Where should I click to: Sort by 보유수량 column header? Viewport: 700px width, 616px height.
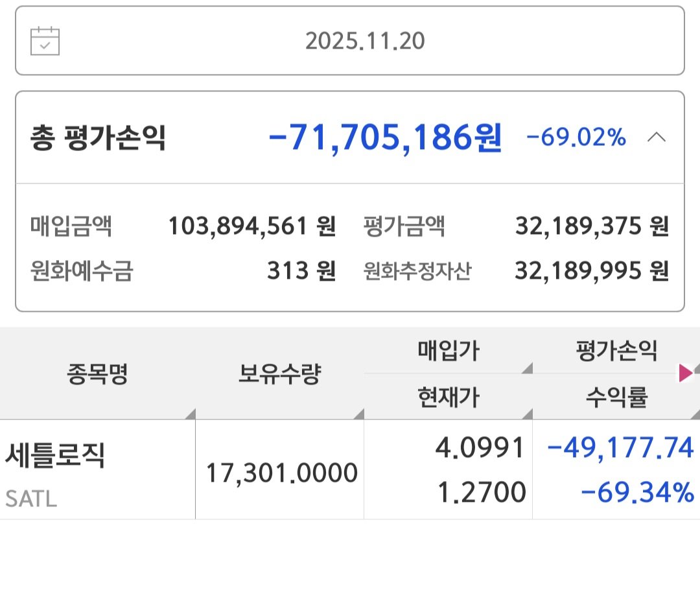(280, 373)
